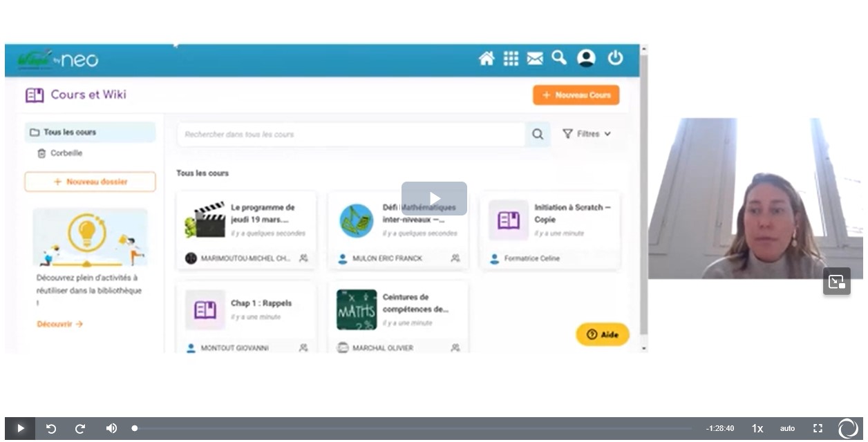Click the Nouveau dossier button
Viewport: 868px width, 442px height.
coord(90,182)
